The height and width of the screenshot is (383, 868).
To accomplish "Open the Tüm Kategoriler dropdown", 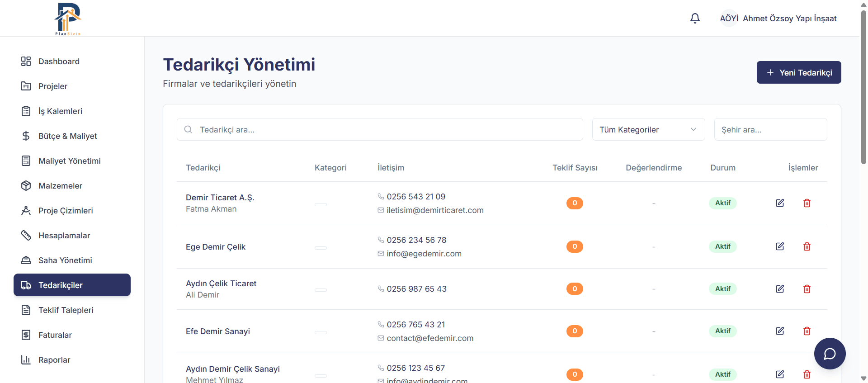I will pyautogui.click(x=648, y=129).
